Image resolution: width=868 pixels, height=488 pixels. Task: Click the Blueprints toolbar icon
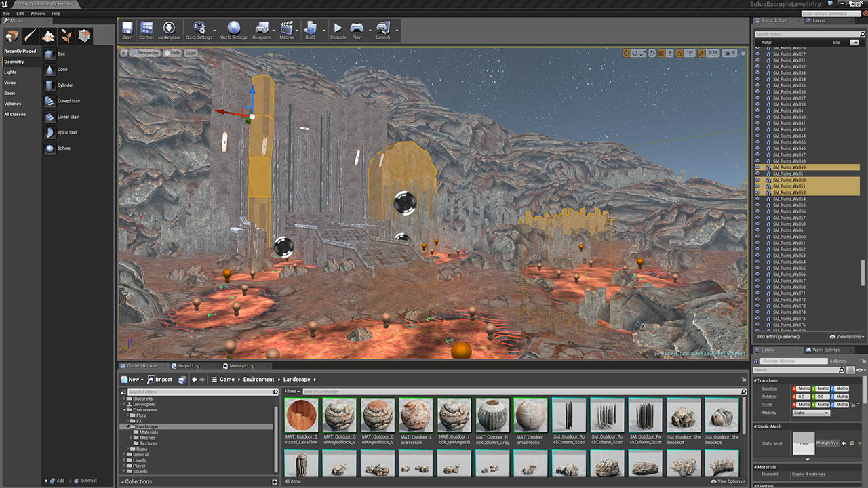262,30
